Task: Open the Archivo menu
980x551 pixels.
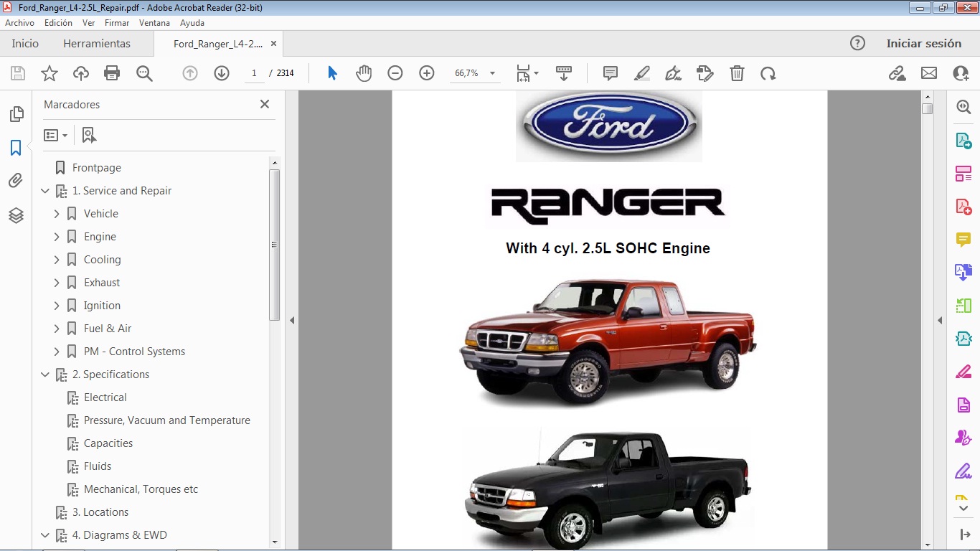Action: 19,22
